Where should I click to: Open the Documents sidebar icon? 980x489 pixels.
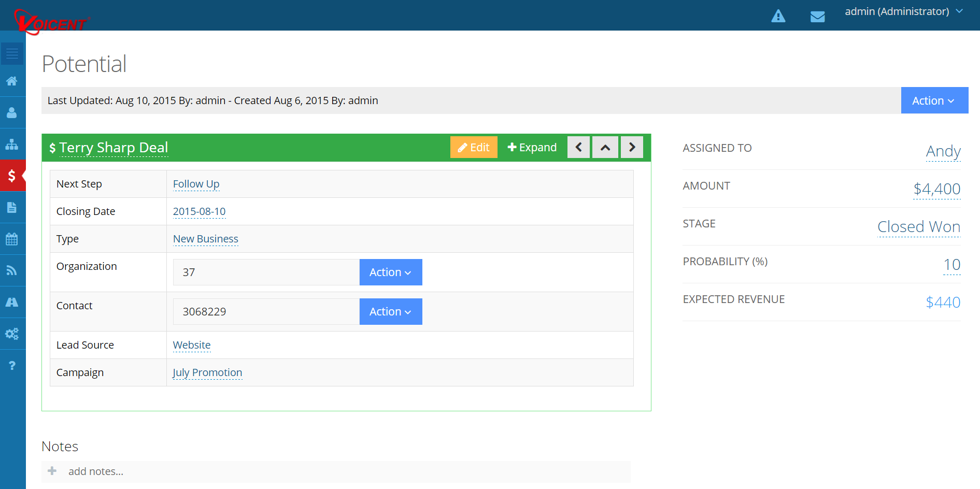pyautogui.click(x=12, y=207)
